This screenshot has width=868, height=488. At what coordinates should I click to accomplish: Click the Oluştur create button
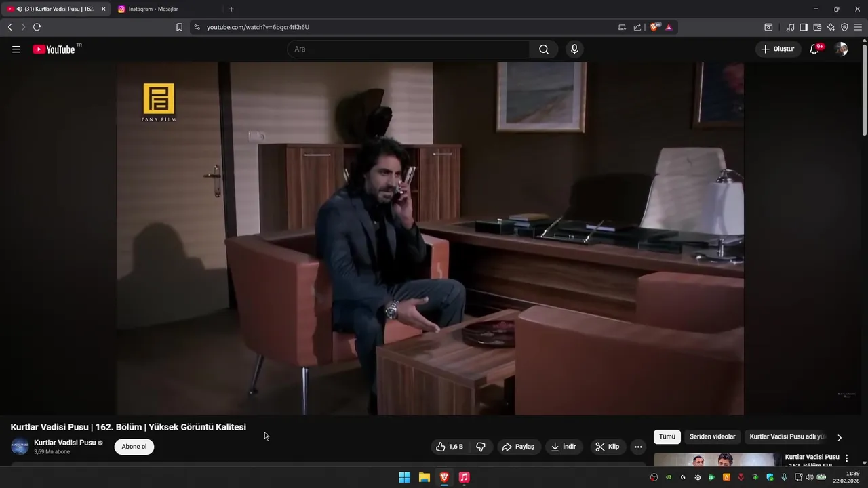coord(778,49)
